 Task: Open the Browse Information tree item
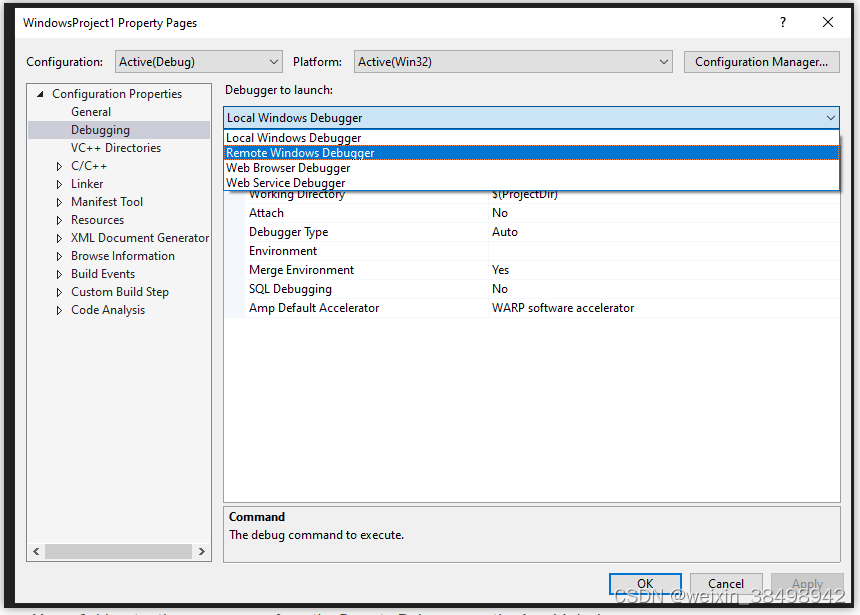click(123, 256)
